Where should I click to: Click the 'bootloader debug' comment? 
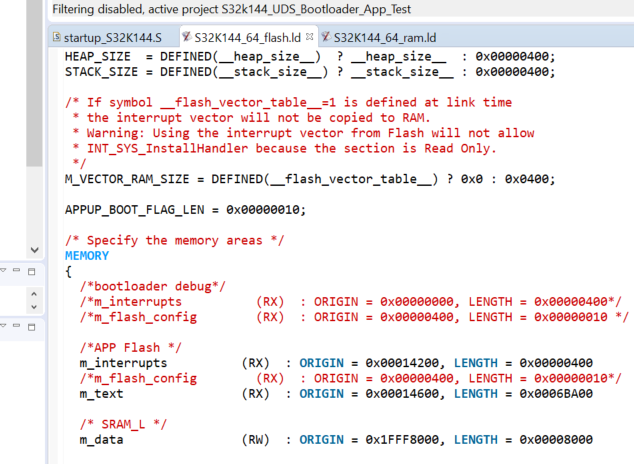152,287
